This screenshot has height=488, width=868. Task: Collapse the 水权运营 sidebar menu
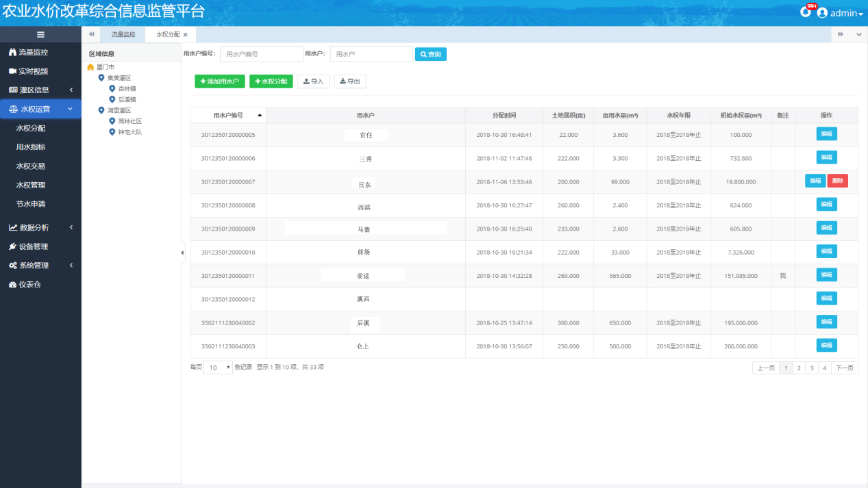coord(40,109)
